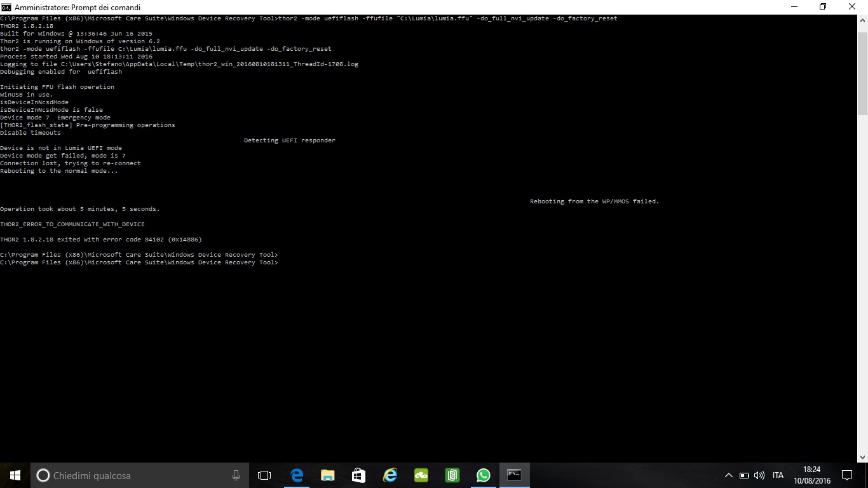Open the Command Prompt window system menu icon

tap(6, 7)
